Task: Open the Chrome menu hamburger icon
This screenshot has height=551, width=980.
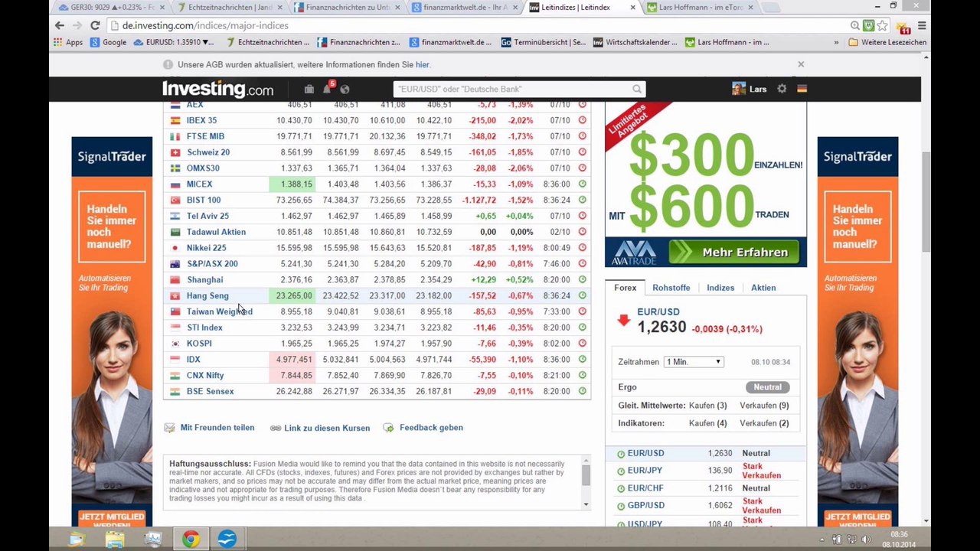Action: click(x=922, y=25)
